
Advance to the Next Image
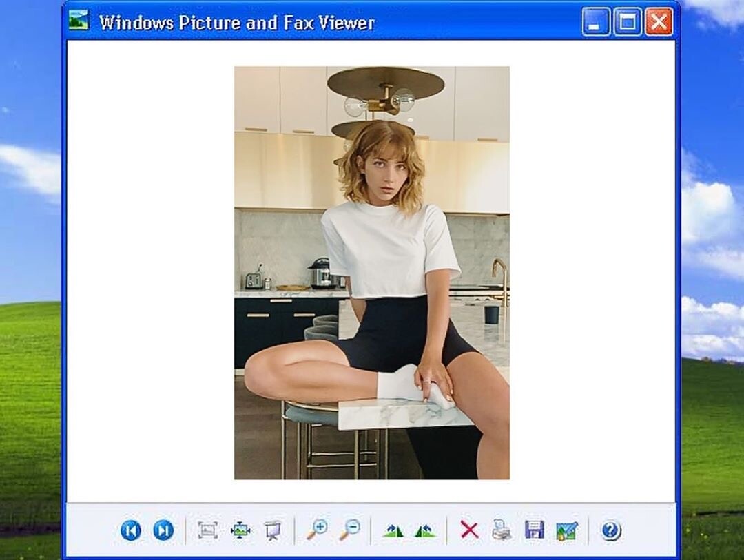coord(163,530)
